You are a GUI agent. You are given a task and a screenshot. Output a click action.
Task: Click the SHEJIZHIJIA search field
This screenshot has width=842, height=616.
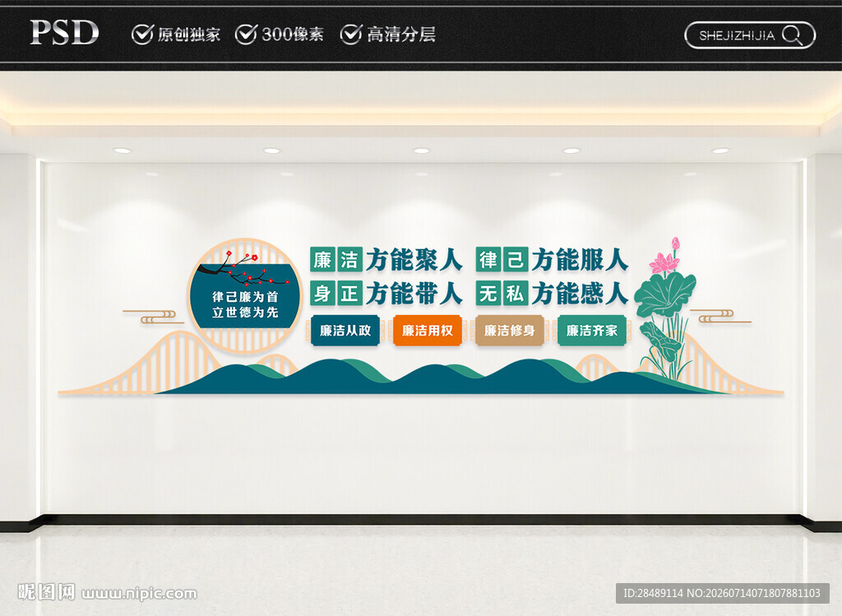pyautogui.click(x=750, y=35)
